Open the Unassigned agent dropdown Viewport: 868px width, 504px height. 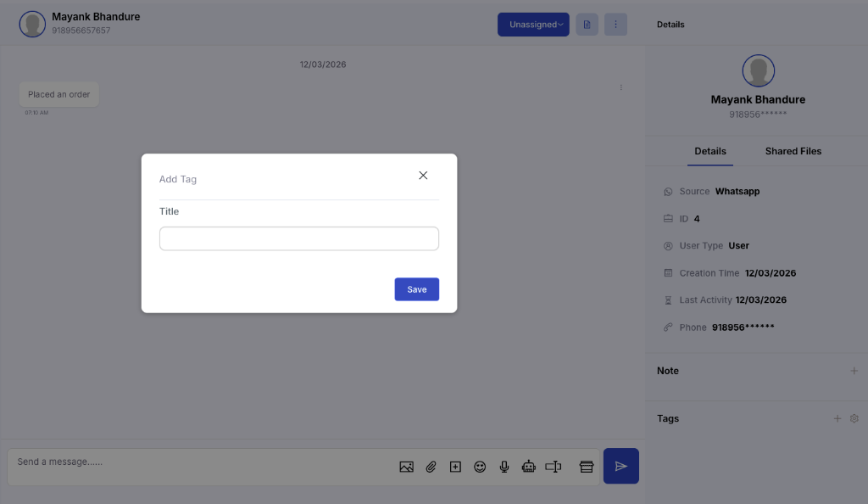[533, 25]
